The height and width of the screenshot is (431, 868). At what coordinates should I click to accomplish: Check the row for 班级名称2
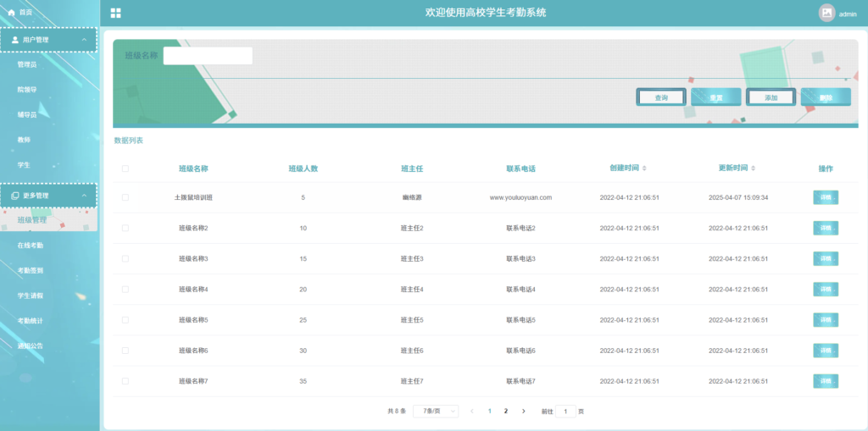pyautogui.click(x=125, y=228)
